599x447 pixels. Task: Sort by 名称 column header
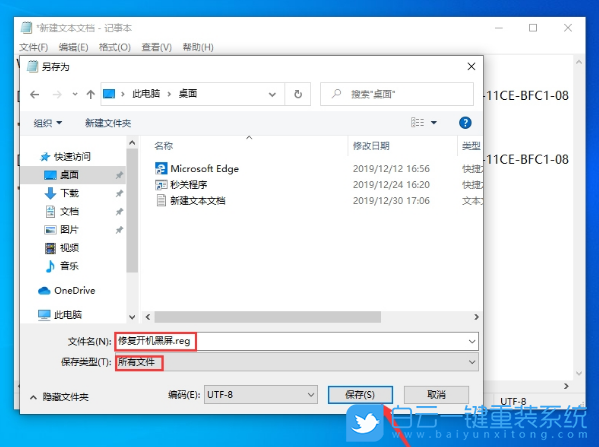pos(164,146)
